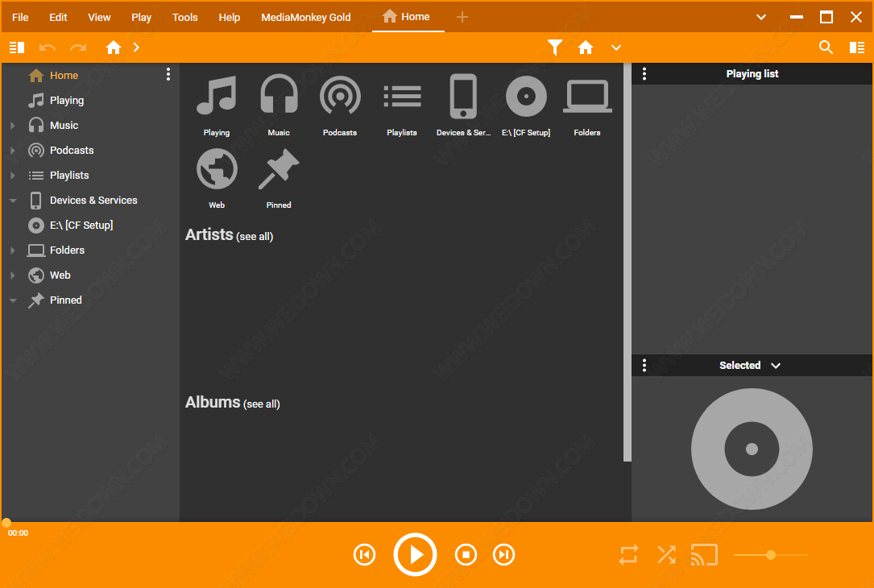Select E:\ [CF Setup] in sidebar

point(81,226)
